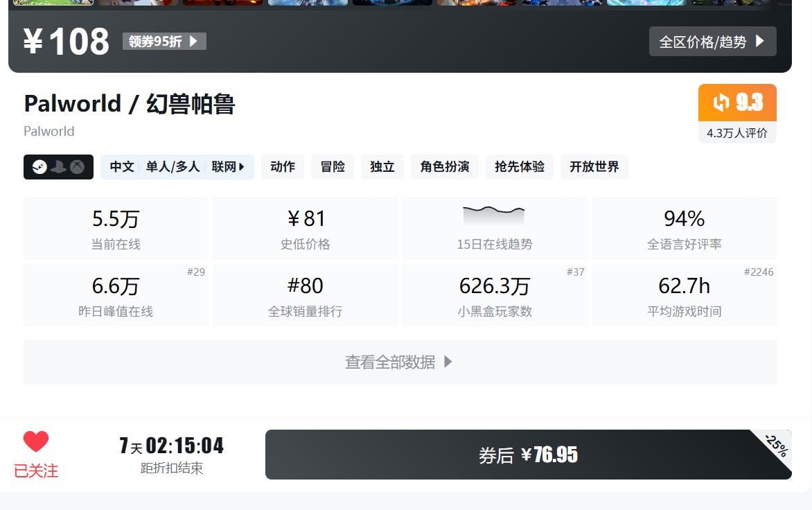Click the Palworld / 幻兽帕鲁 game title
The height and width of the screenshot is (510, 812).
(130, 103)
